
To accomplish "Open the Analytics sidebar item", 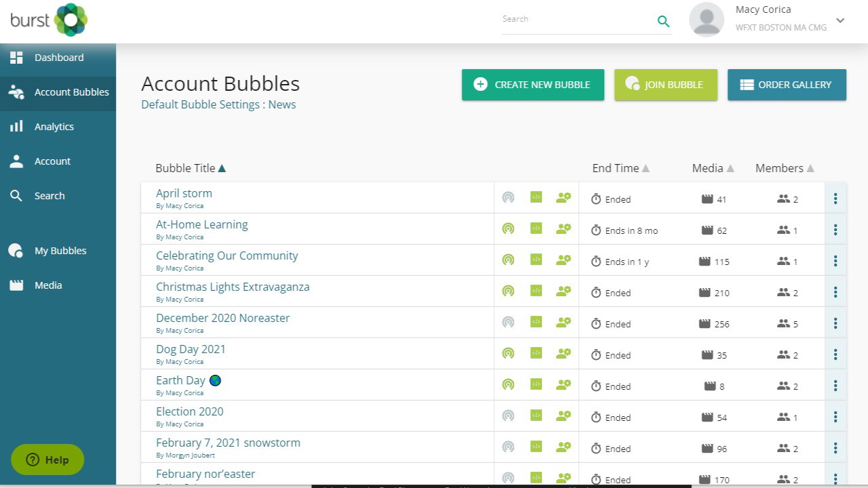I will (x=54, y=127).
